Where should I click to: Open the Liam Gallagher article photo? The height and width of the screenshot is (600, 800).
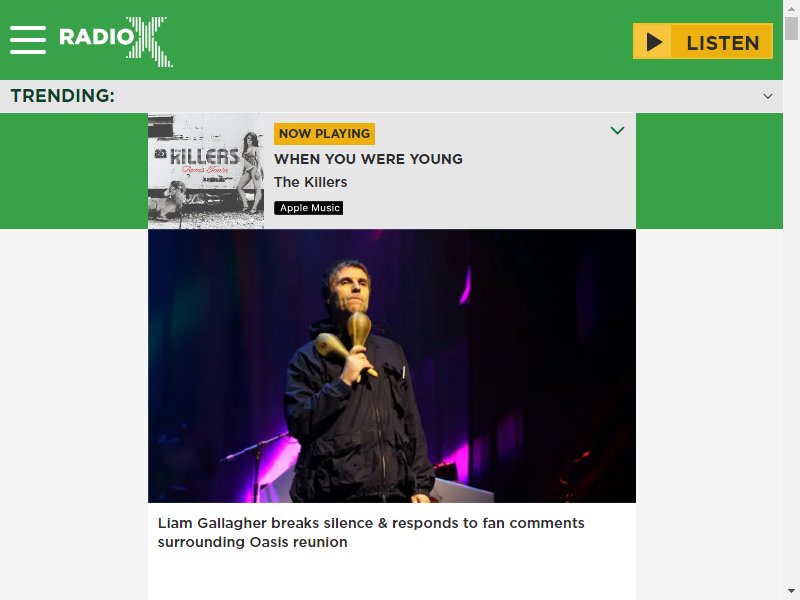pyautogui.click(x=392, y=366)
